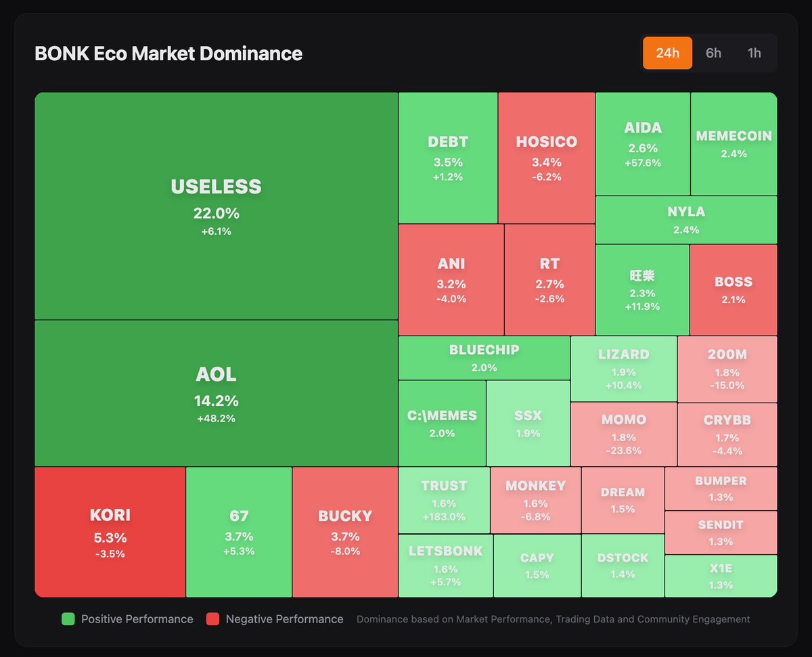Viewport: 812px width, 657px height.
Task: Click the DEBT 3.5% tile
Action: (448, 158)
